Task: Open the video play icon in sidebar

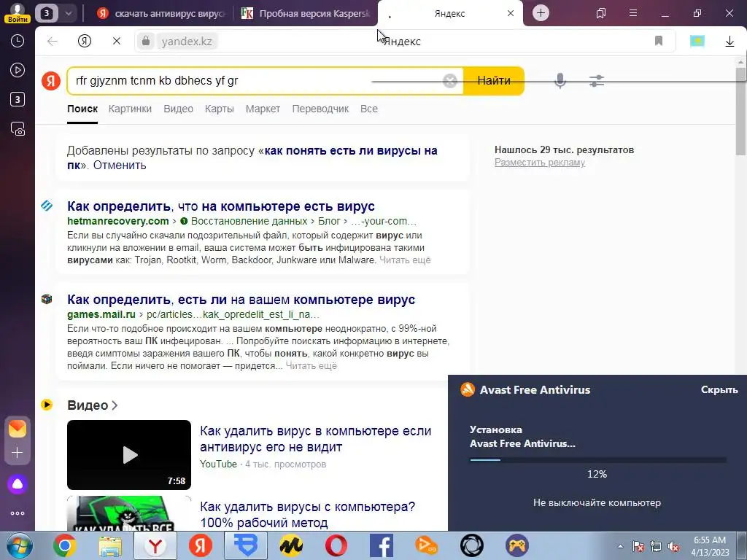Action: tap(18, 70)
